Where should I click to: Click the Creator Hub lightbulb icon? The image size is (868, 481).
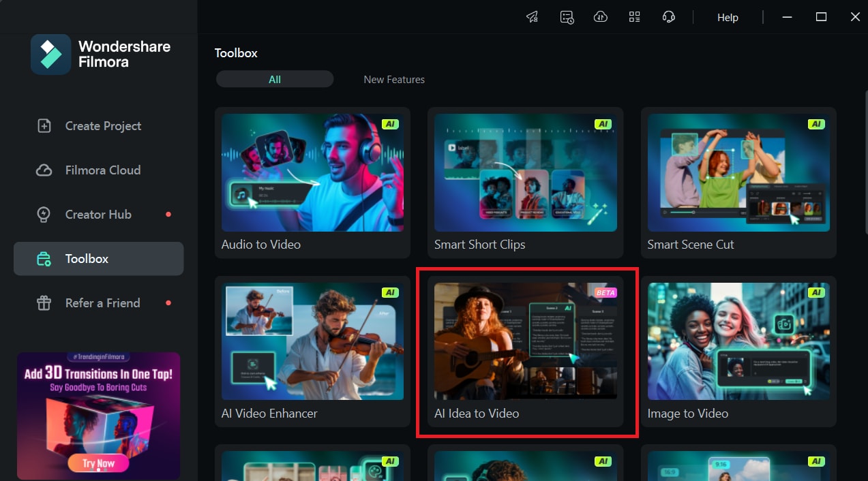(44, 215)
